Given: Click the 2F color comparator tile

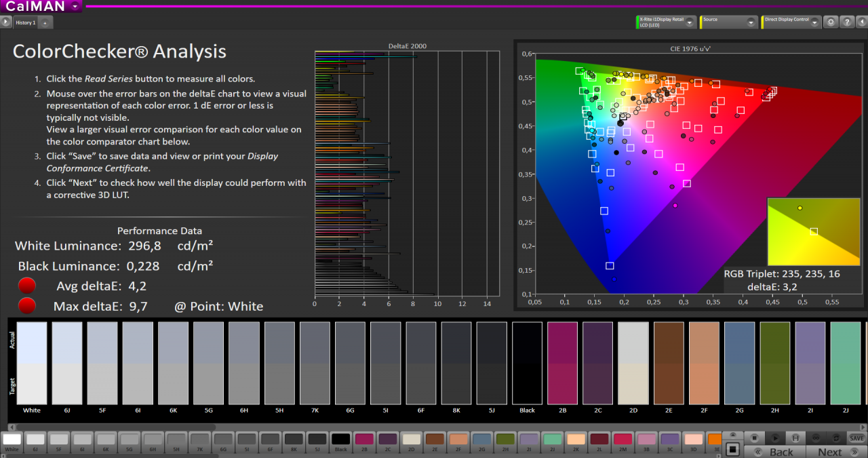Looking at the screenshot, I should [x=704, y=363].
